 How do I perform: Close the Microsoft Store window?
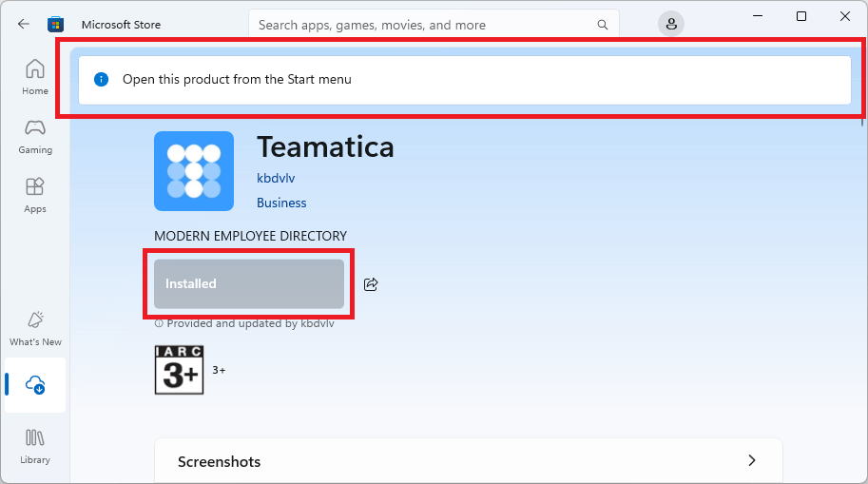pyautogui.click(x=845, y=16)
